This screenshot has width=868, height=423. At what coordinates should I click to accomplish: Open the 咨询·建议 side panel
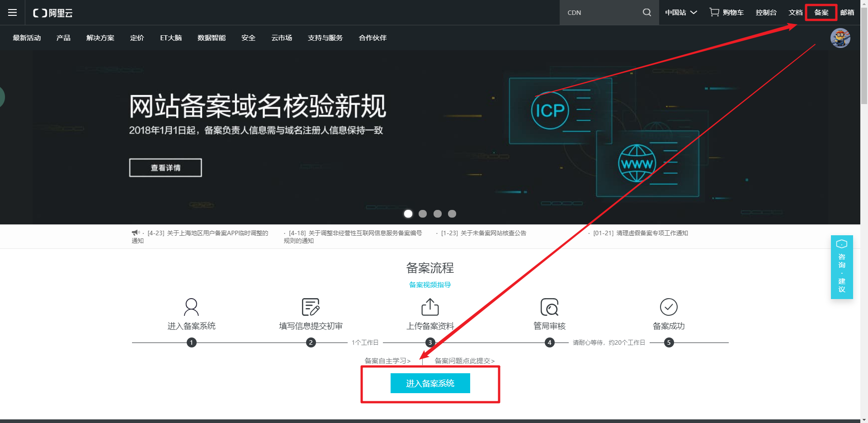click(x=841, y=267)
